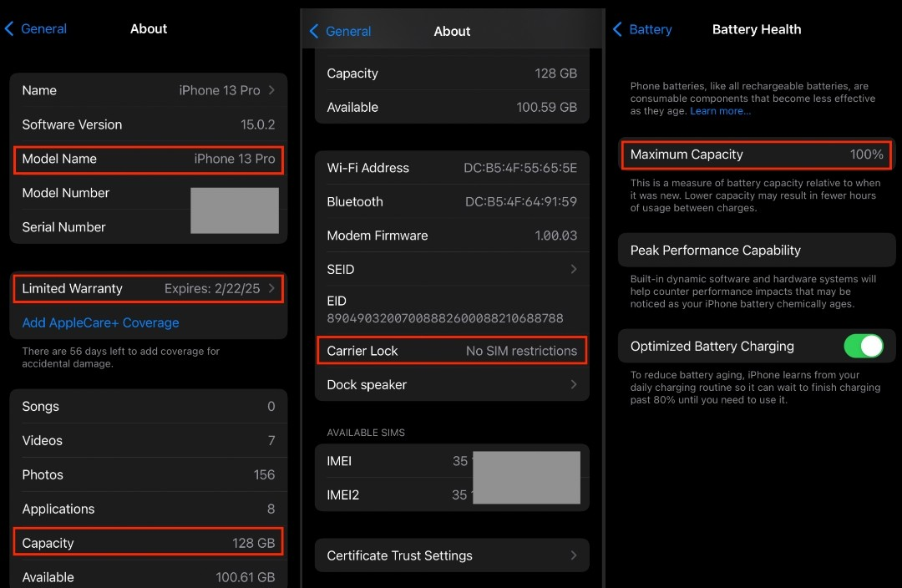The width and height of the screenshot is (902, 588).
Task: Return to Battery settings via Battery label
Action: point(650,29)
